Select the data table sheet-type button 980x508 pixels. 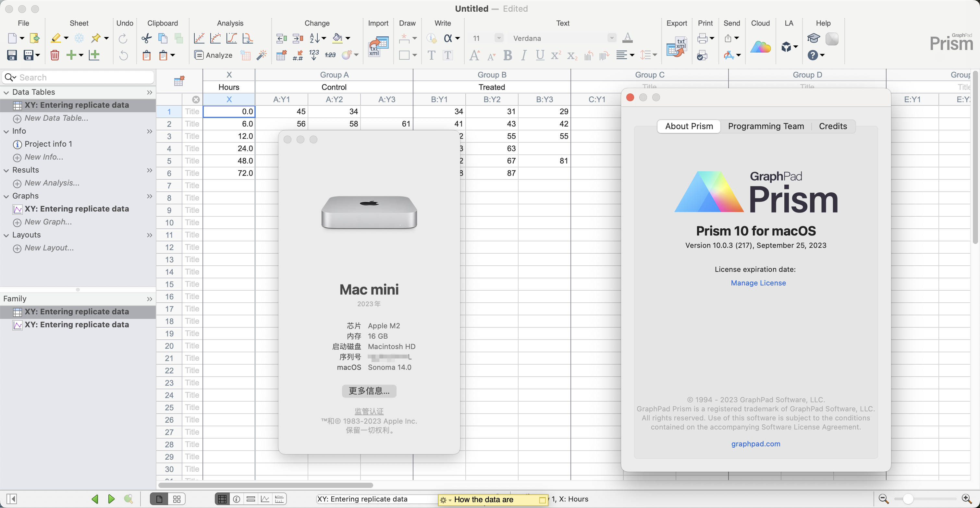click(x=222, y=499)
